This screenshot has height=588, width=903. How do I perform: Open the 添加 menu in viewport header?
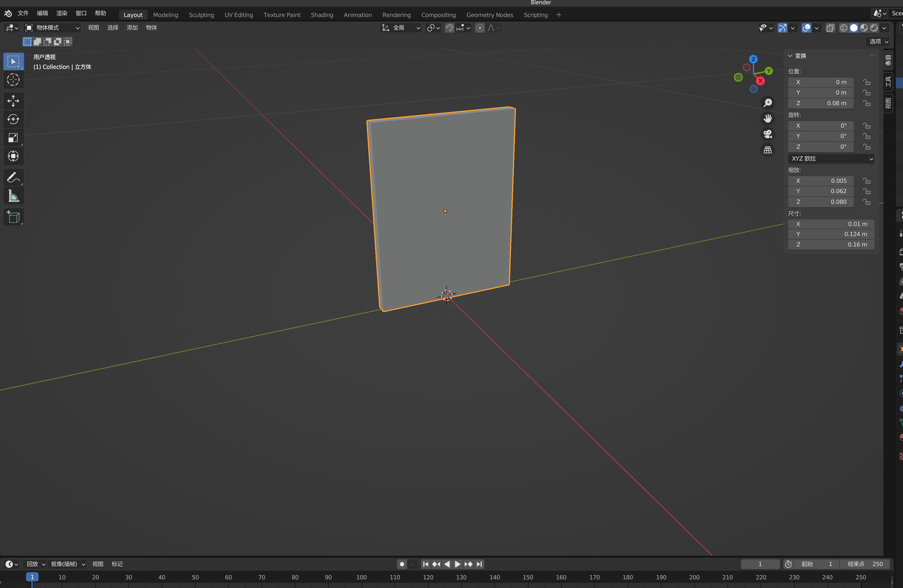[132, 28]
